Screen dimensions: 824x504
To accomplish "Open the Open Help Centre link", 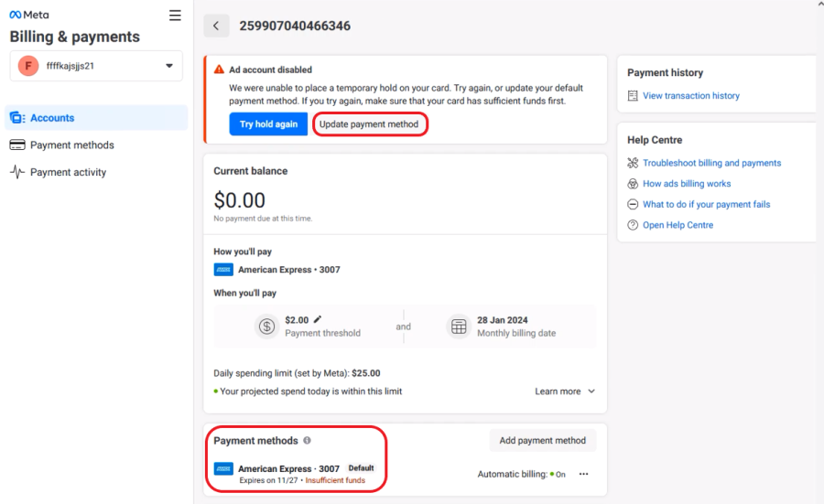I will 678,225.
